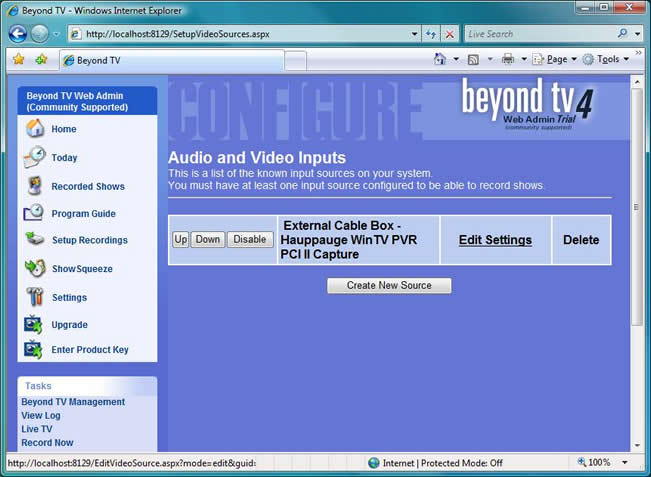Viewport: 651px width, 477px height.
Task: Click the browser Home page icon
Action: pyautogui.click(x=440, y=59)
